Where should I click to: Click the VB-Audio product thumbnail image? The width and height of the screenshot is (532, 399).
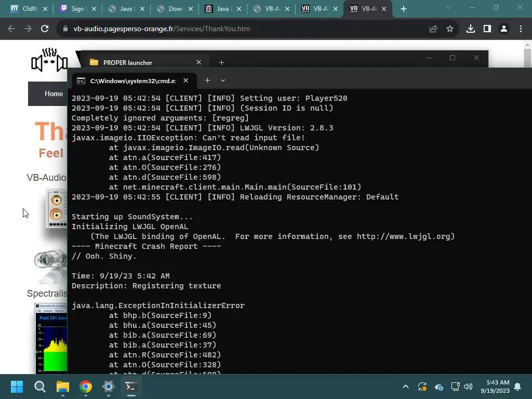[x=57, y=209]
